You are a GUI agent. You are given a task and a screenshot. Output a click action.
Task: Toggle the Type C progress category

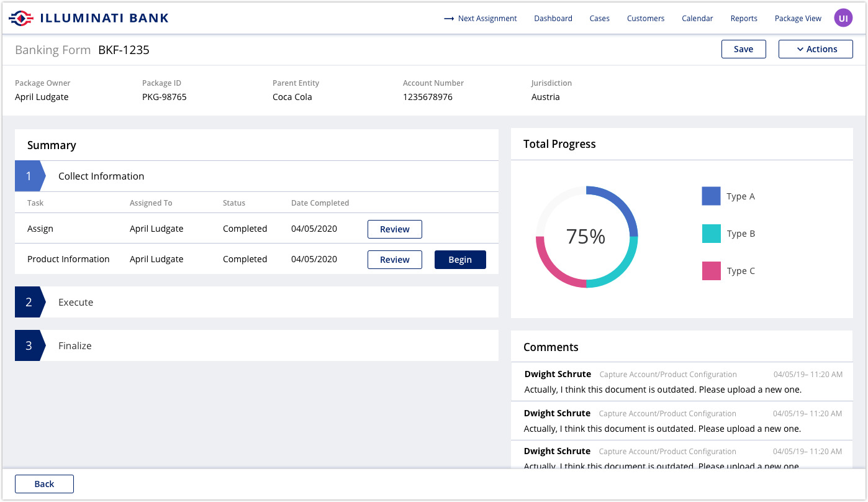pos(711,271)
